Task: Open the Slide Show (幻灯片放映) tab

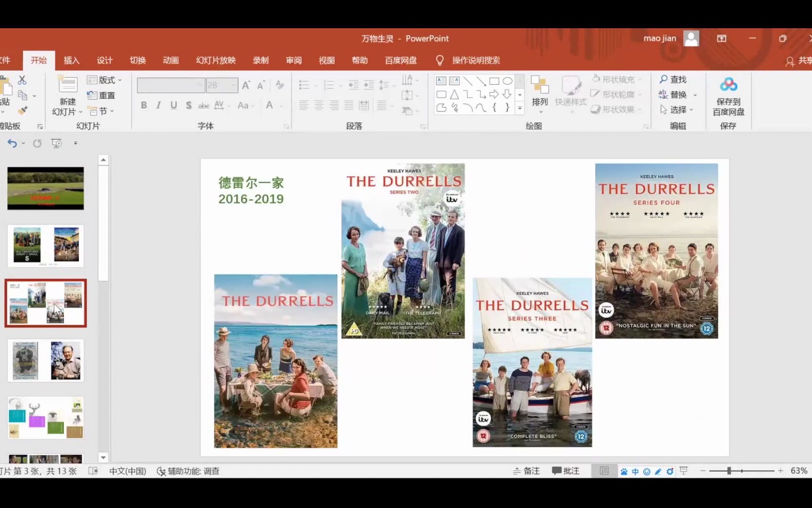Action: click(x=216, y=60)
